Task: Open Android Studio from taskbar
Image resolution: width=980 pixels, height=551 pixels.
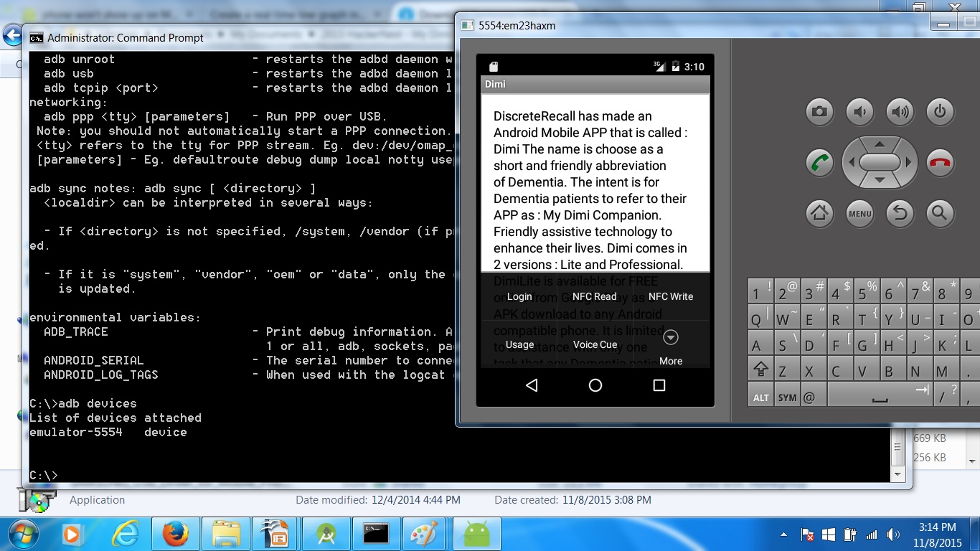Action: 326,534
